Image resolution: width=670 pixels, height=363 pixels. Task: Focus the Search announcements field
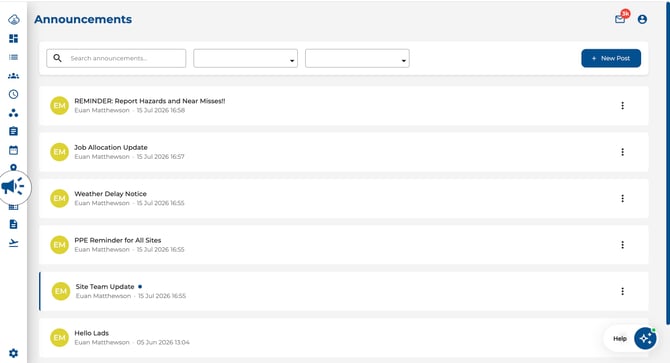tap(116, 59)
